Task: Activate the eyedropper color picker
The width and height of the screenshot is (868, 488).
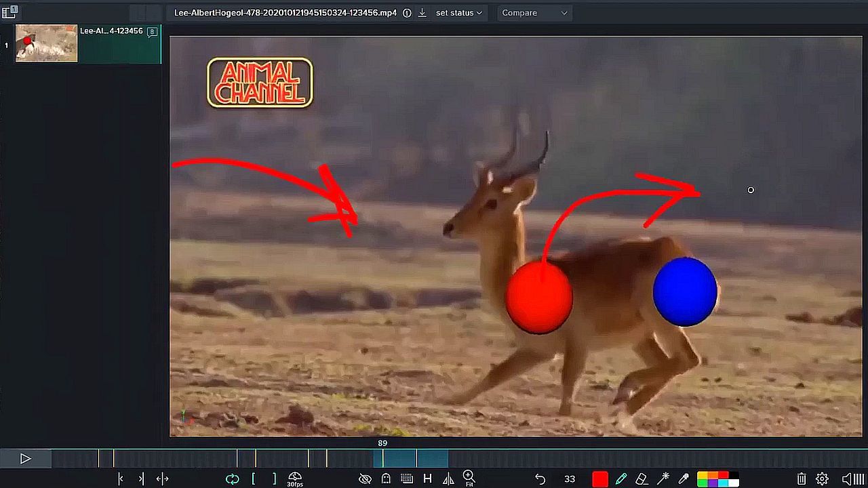Action: 684,479
